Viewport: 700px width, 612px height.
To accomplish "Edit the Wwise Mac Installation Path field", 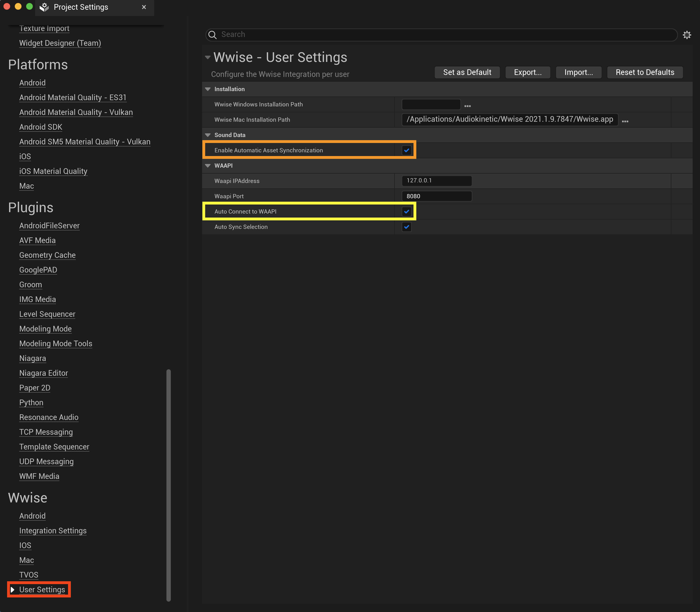I will pos(510,120).
